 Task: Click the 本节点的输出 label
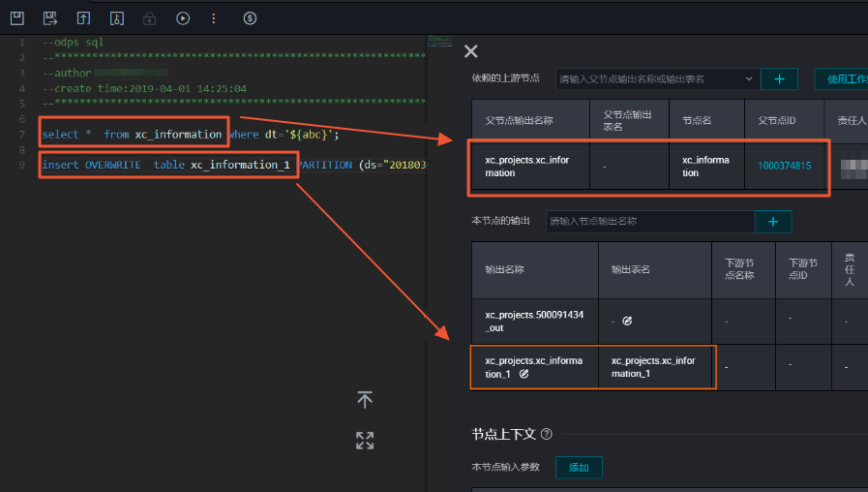[x=500, y=221]
